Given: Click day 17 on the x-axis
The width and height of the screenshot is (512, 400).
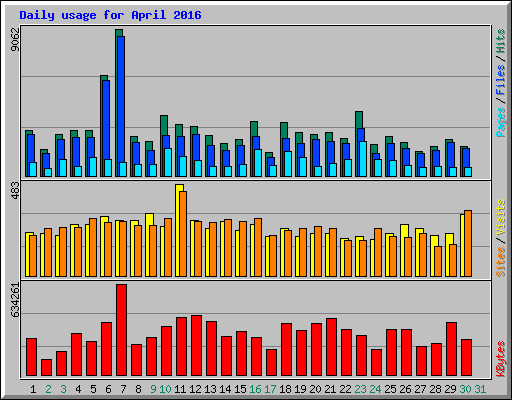Looking at the screenshot, I should point(270,389).
